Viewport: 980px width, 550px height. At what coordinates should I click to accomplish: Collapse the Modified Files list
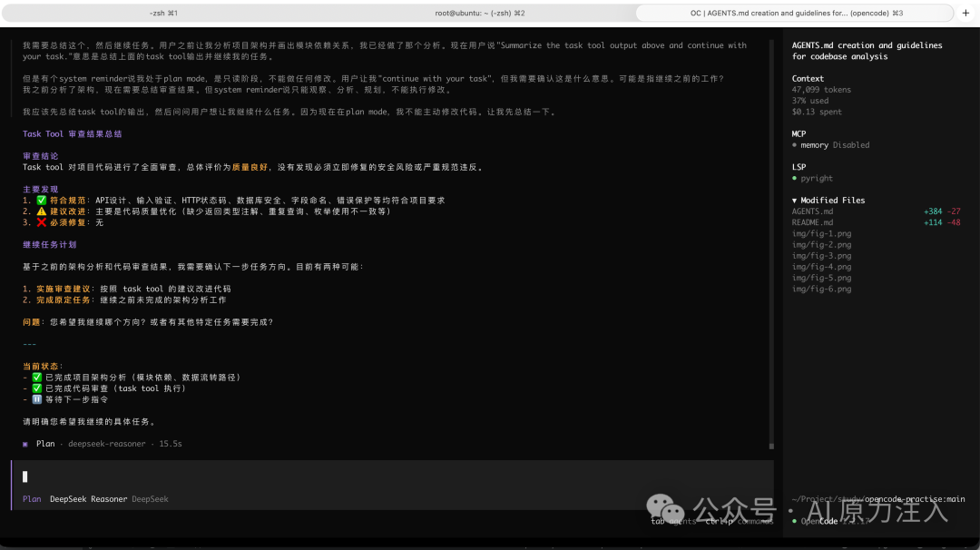tap(794, 201)
